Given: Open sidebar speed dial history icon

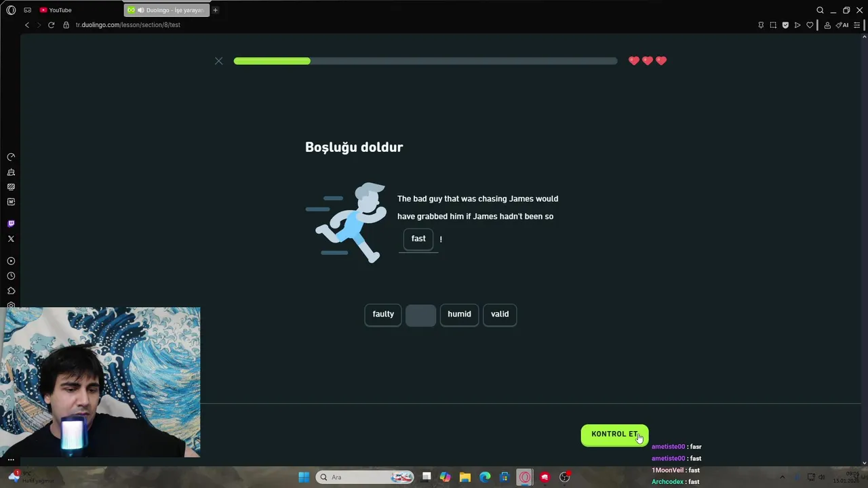Looking at the screenshot, I should (11, 157).
